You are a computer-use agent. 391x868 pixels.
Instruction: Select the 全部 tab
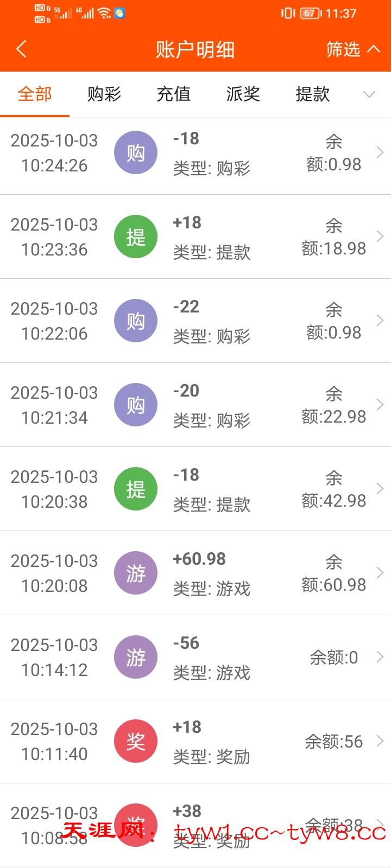pos(35,94)
